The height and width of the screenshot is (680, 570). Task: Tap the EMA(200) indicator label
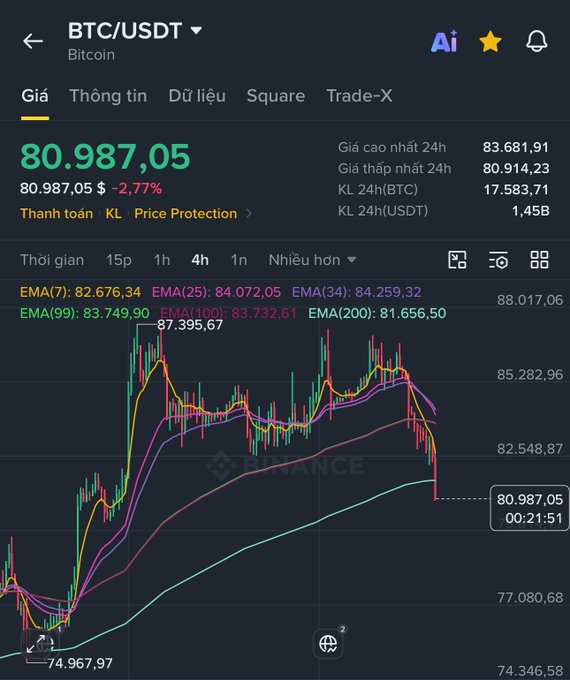(x=377, y=313)
